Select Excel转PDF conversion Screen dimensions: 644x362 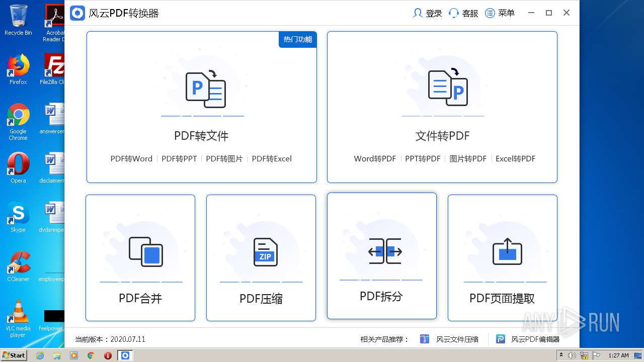(x=515, y=158)
